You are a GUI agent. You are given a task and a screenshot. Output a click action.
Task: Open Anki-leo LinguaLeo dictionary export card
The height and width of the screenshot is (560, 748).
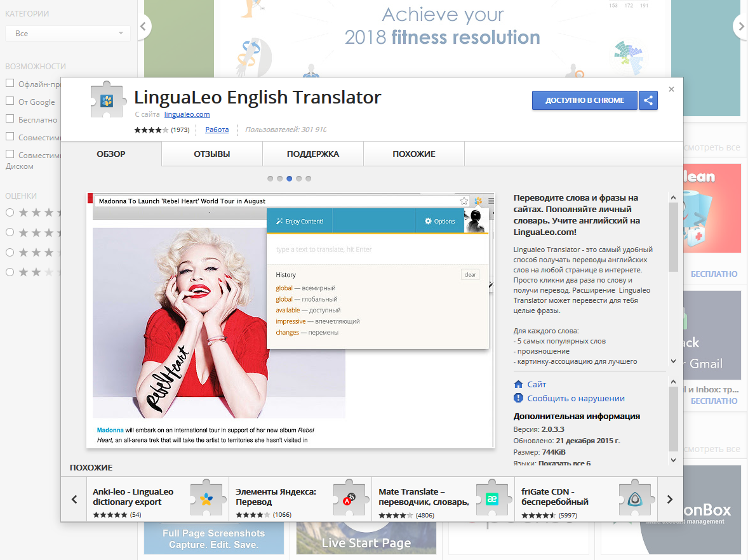click(157, 499)
